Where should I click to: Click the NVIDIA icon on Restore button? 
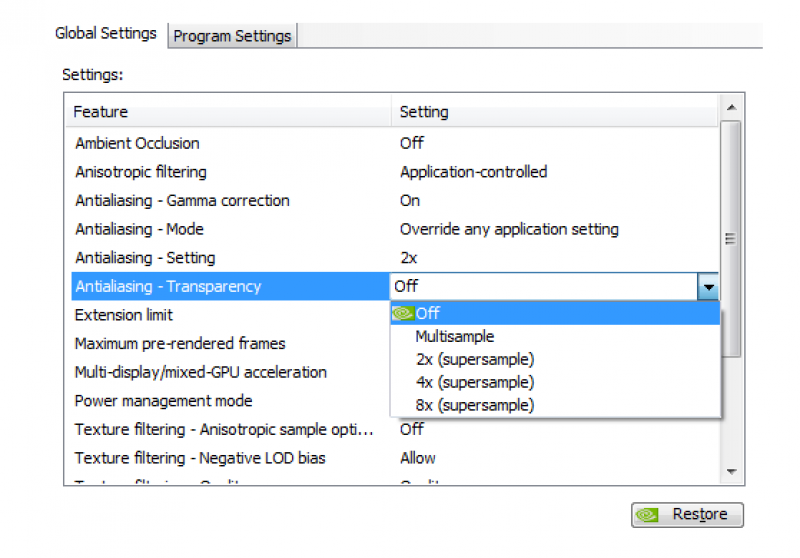(648, 515)
